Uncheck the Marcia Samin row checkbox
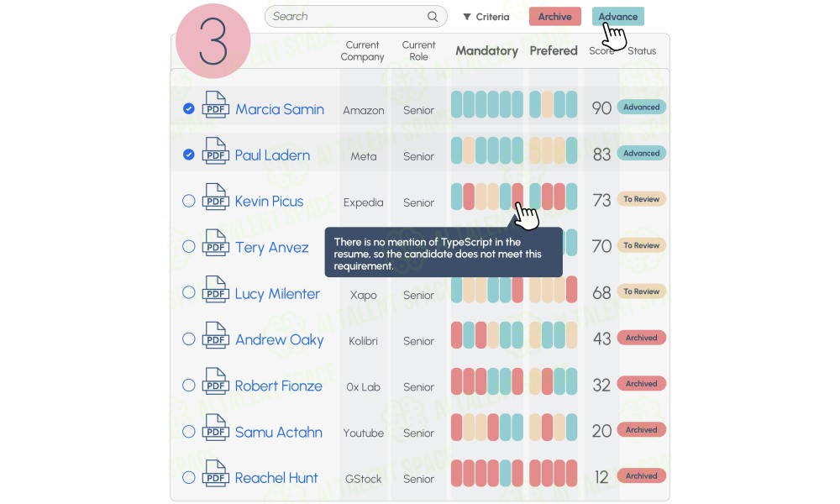 [x=188, y=108]
